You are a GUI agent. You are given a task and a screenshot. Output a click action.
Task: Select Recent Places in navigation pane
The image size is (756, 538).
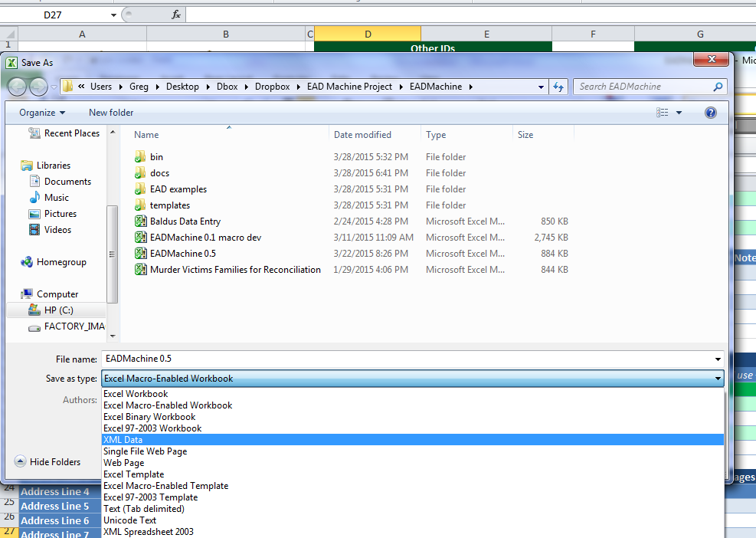64,133
